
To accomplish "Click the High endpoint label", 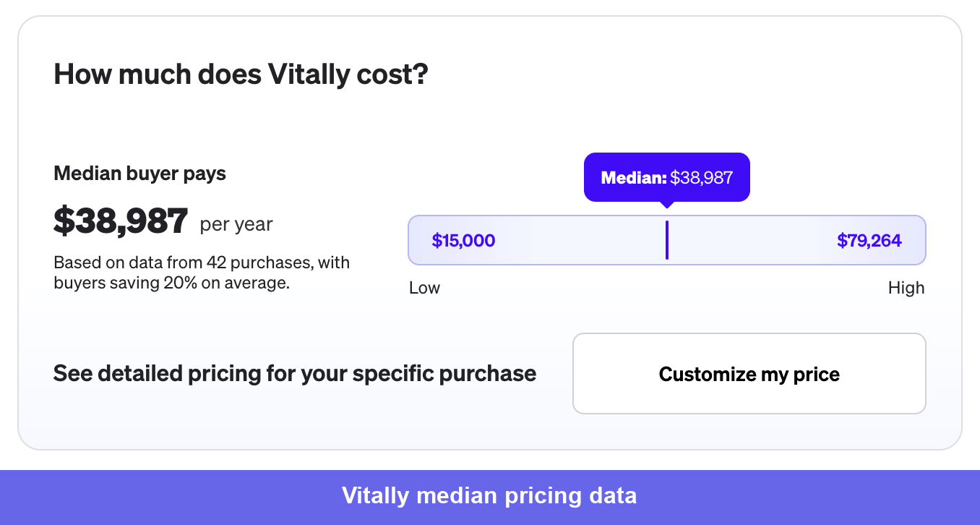I will tap(906, 287).
